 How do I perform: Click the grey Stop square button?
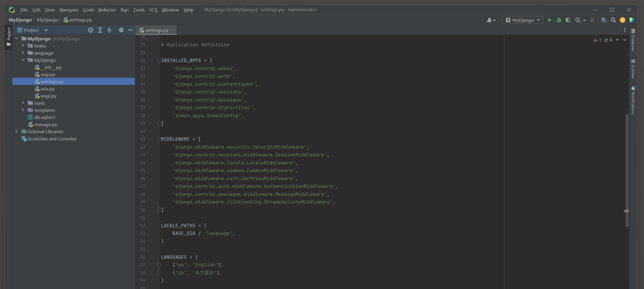[592, 20]
